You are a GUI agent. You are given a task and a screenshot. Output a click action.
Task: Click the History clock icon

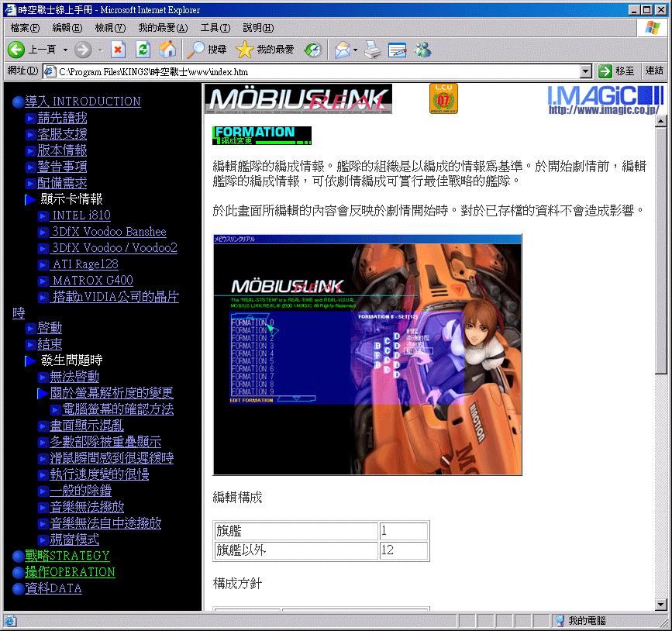(313, 50)
